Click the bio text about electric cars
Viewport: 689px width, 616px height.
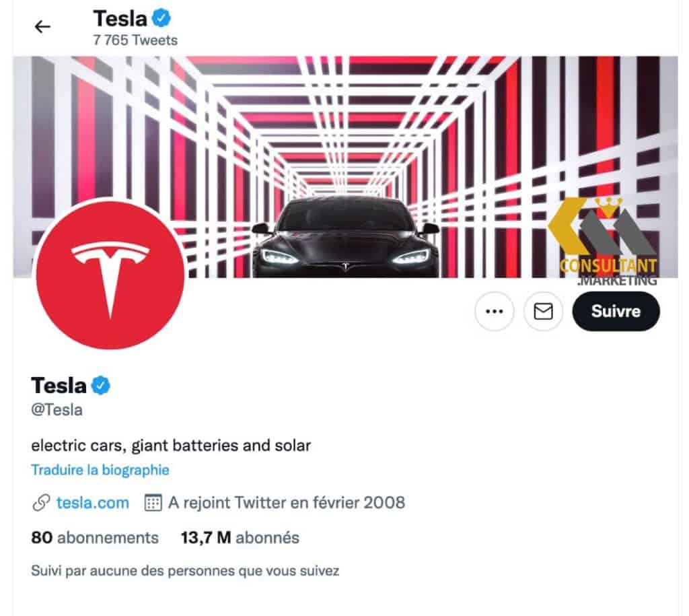pyautogui.click(x=171, y=445)
